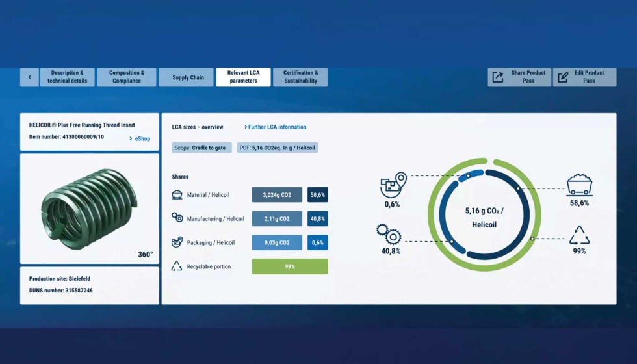Select the Certification & Sustainability tab
The height and width of the screenshot is (364, 637).
[300, 77]
